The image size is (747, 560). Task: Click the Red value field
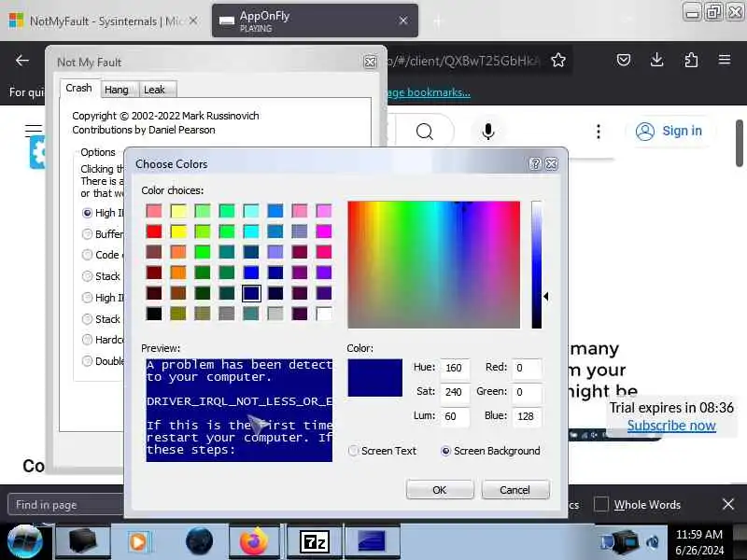coord(527,368)
